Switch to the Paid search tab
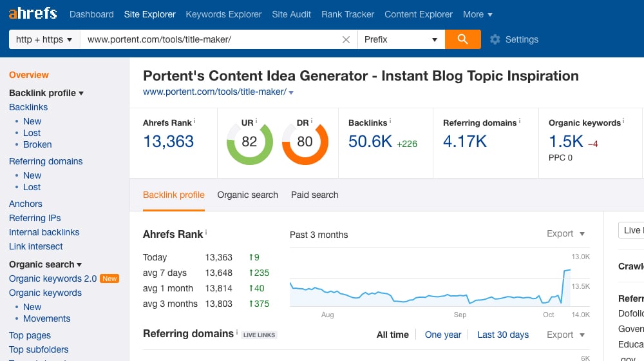Viewport: 644px width, 361px height. click(x=315, y=195)
